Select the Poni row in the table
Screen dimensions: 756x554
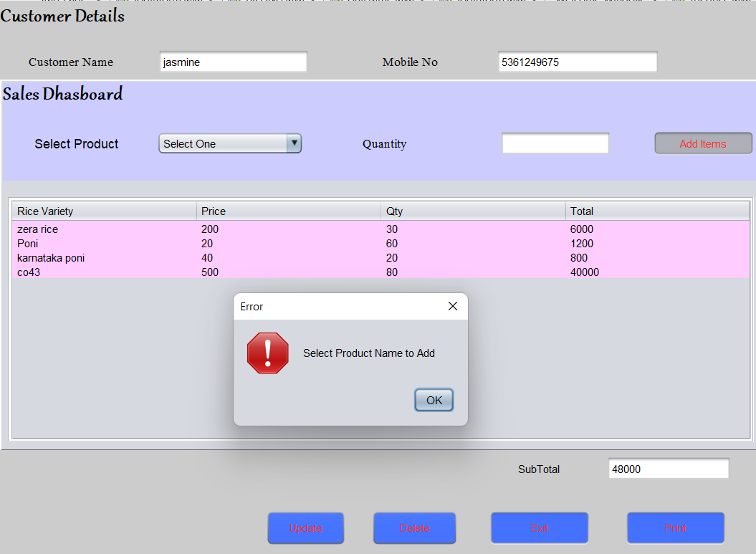[x=107, y=244]
